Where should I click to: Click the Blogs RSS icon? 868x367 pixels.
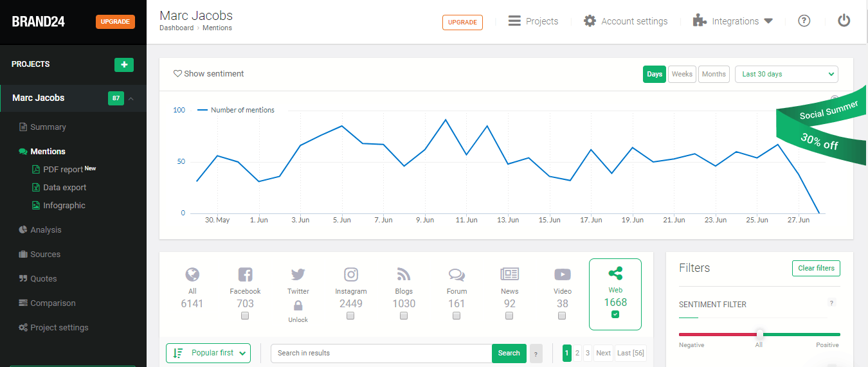click(404, 275)
